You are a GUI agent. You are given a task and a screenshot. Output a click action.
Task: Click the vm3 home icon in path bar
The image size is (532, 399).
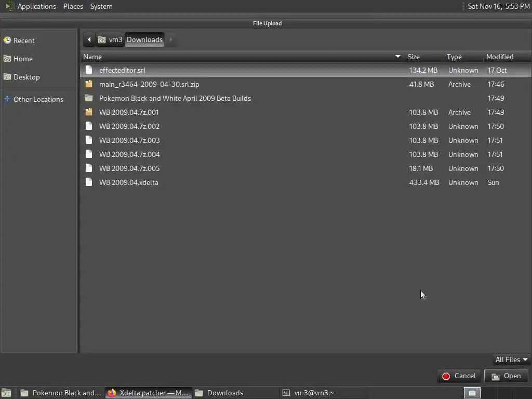[x=102, y=40]
